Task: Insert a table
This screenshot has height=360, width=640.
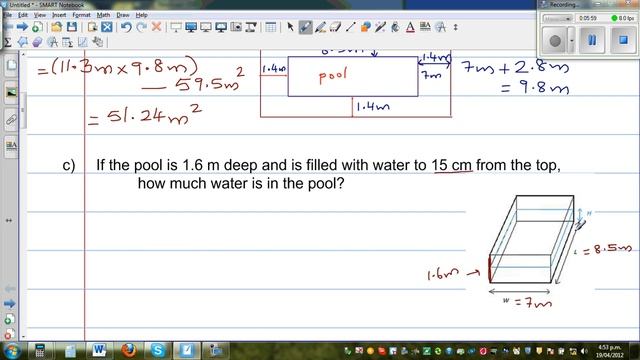Action: click(271, 27)
